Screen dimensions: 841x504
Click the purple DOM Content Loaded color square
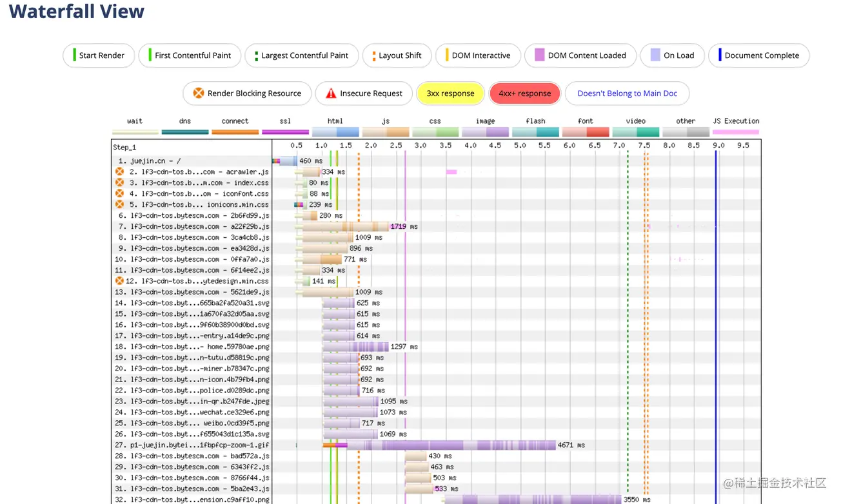point(540,55)
